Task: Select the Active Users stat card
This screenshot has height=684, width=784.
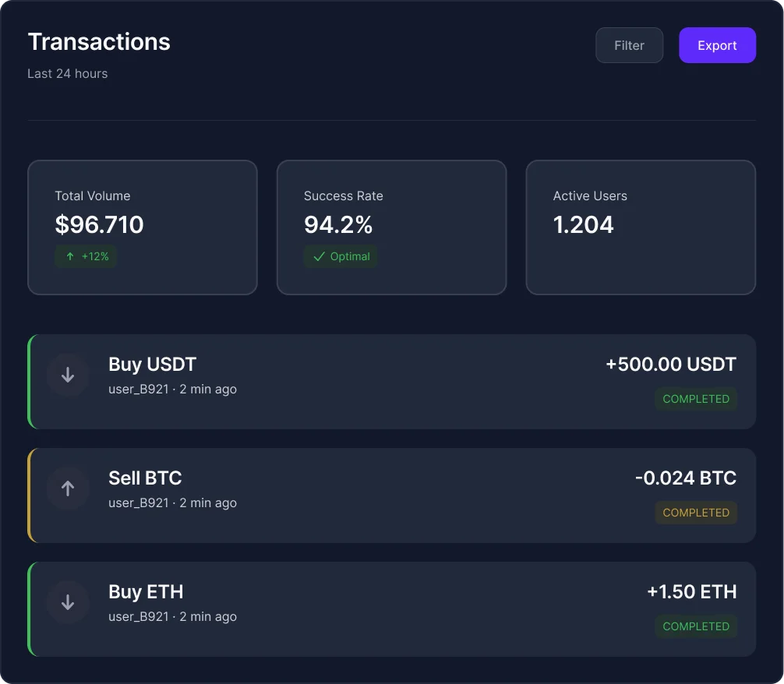Action: click(x=641, y=227)
